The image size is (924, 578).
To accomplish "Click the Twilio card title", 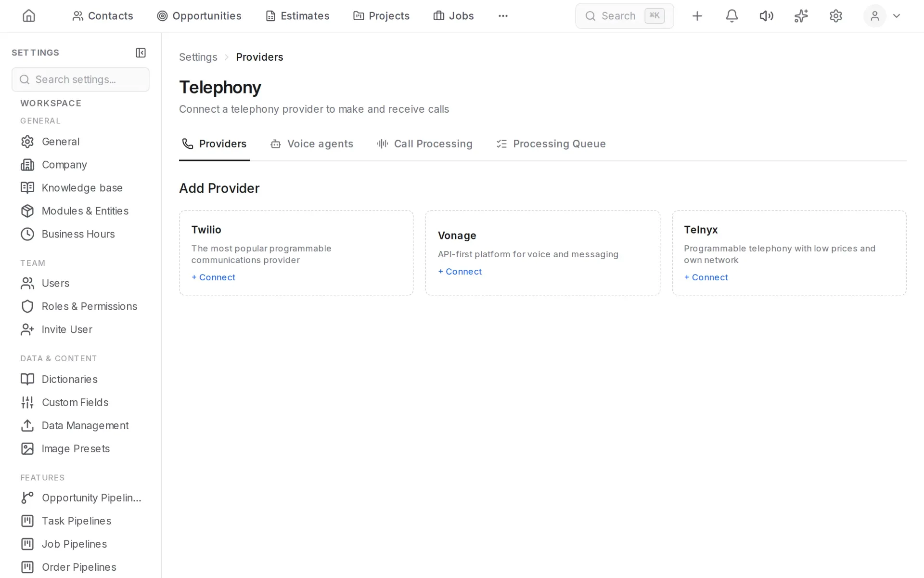I will pos(206,230).
